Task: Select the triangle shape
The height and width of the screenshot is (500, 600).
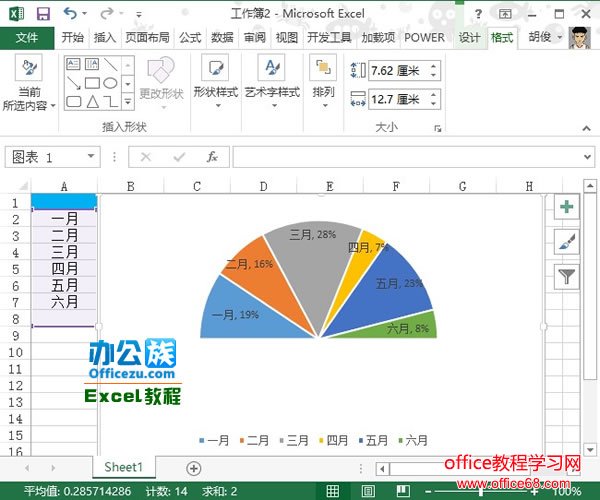Action: (x=92, y=101)
